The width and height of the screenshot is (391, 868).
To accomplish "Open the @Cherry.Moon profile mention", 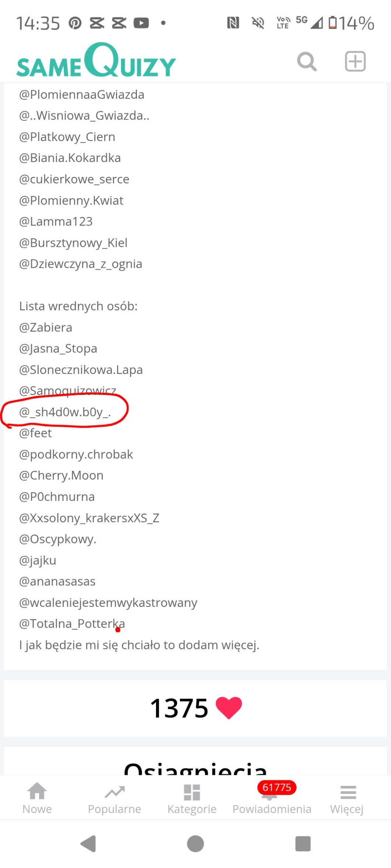I will [x=61, y=475].
